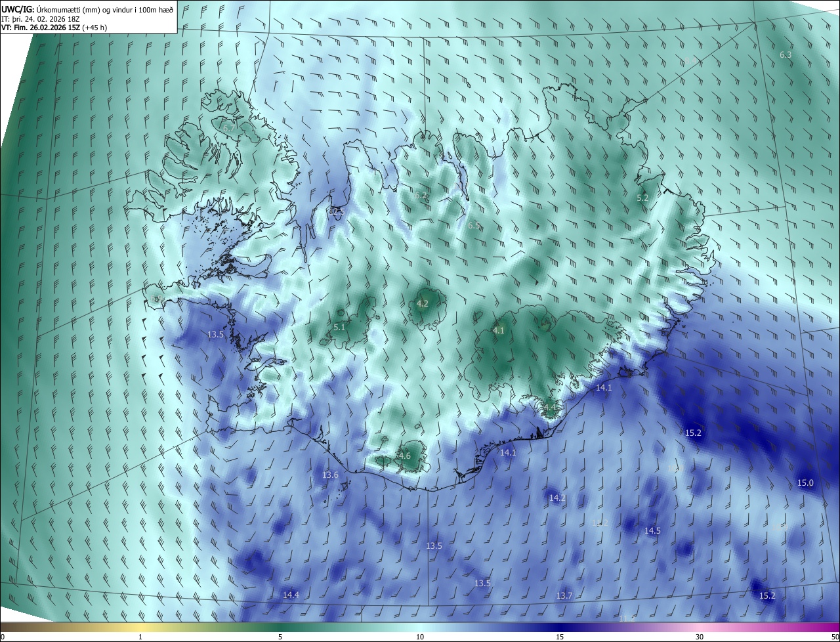Click the 5.2 value label on the map
Screen dimensions: 840x642
pyautogui.click(x=642, y=198)
